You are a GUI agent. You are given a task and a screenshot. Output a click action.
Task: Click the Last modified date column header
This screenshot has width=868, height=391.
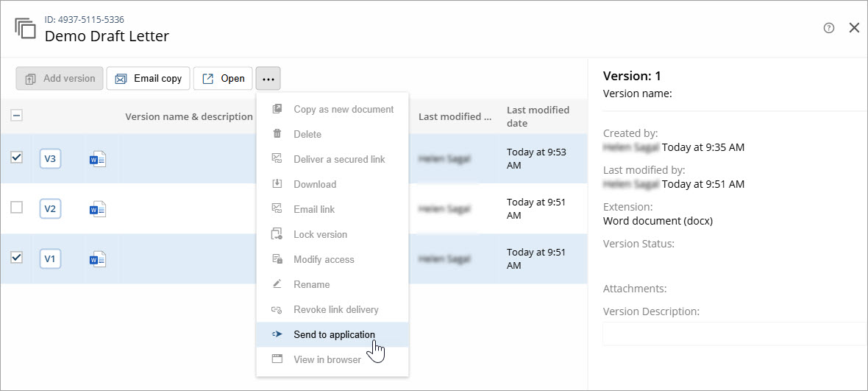(x=538, y=116)
